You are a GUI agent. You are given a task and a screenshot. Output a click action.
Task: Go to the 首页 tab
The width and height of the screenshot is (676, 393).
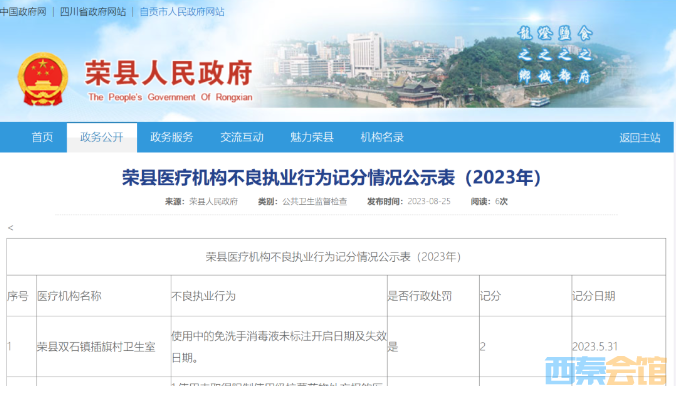pyautogui.click(x=42, y=137)
